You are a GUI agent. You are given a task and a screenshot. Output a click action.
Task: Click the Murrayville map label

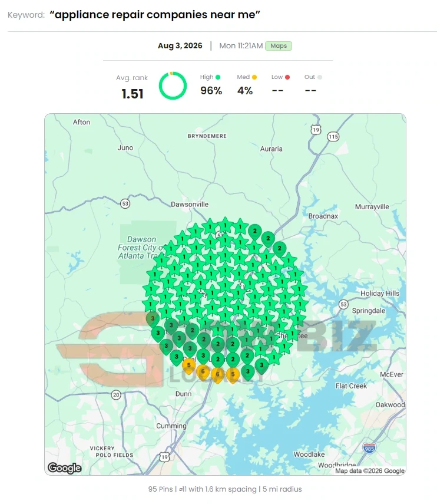(x=372, y=207)
